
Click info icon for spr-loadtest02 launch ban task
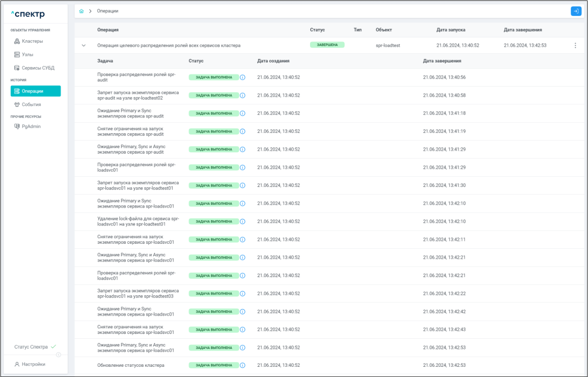tap(242, 95)
